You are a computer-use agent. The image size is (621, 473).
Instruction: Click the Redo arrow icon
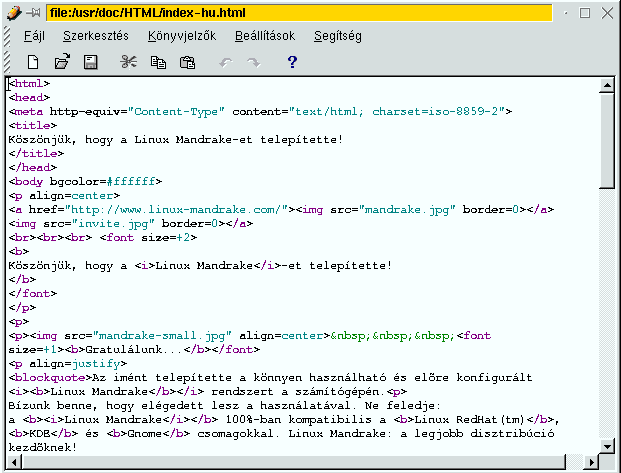click(x=253, y=62)
